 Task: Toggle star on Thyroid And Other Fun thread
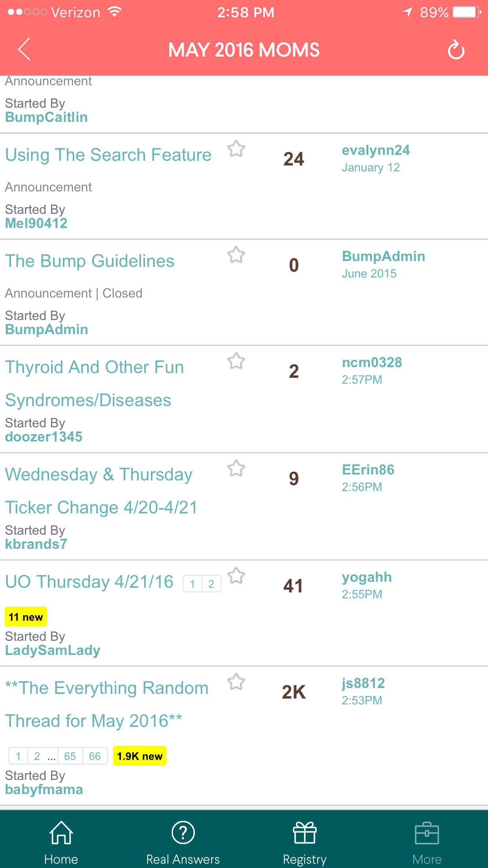click(x=236, y=361)
